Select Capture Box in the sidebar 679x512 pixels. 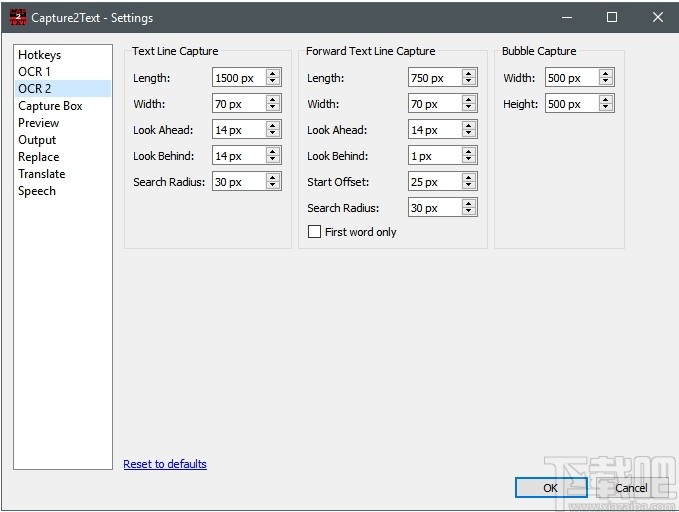(50, 106)
